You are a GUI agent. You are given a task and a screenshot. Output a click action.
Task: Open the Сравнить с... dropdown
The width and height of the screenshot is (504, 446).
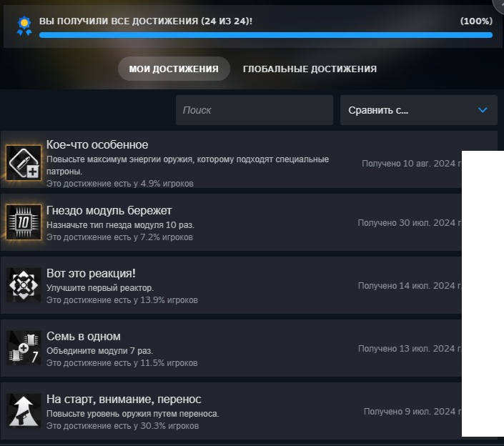tap(418, 110)
